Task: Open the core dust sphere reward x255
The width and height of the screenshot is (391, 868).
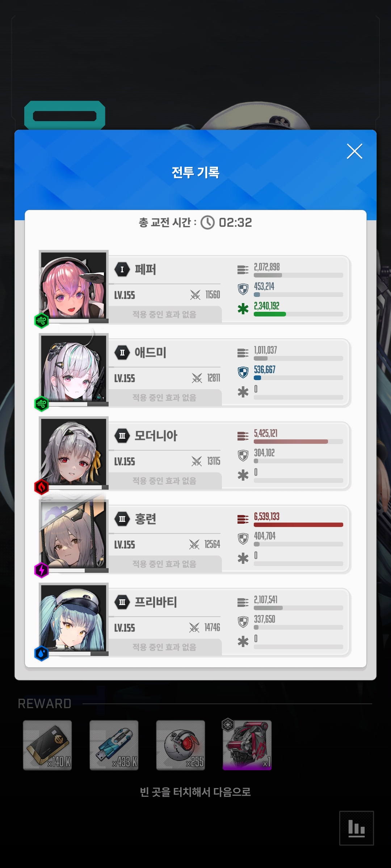Action: click(181, 745)
